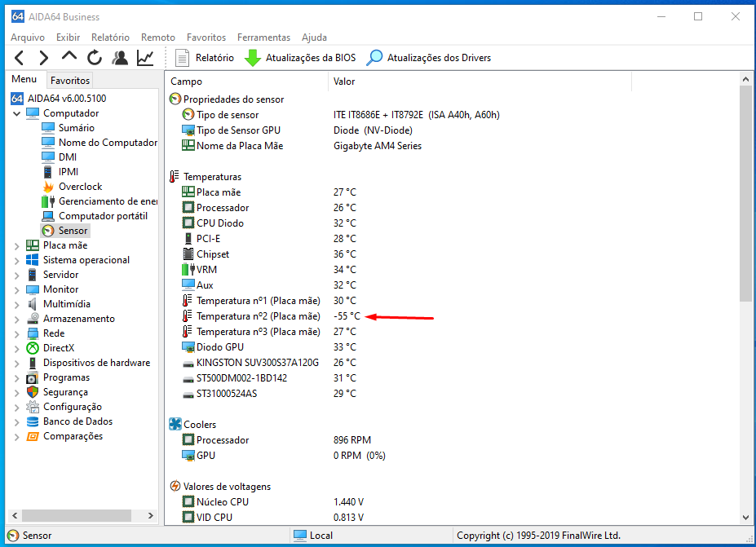Click the IPMI server icon
The height and width of the screenshot is (547, 756).
48,172
